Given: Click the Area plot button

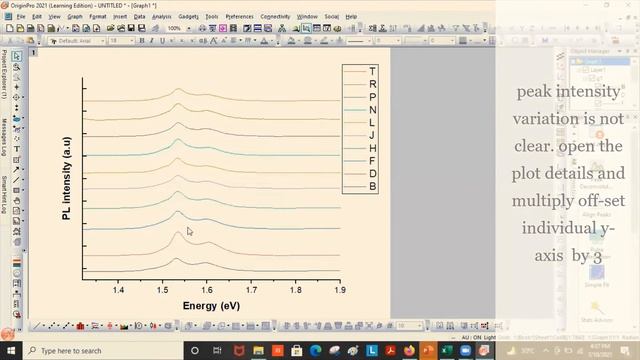Looking at the screenshot, I should pyautogui.click(x=124, y=326).
